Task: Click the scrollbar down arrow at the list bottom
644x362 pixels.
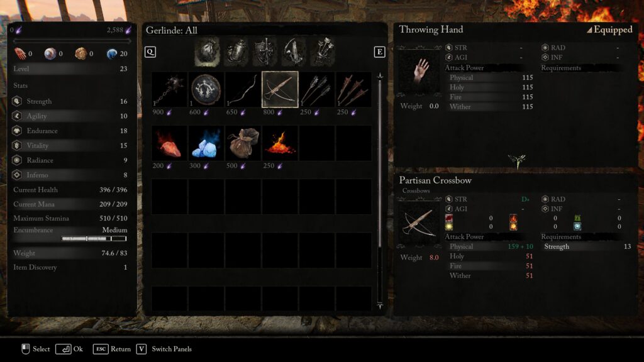Action: [380, 305]
